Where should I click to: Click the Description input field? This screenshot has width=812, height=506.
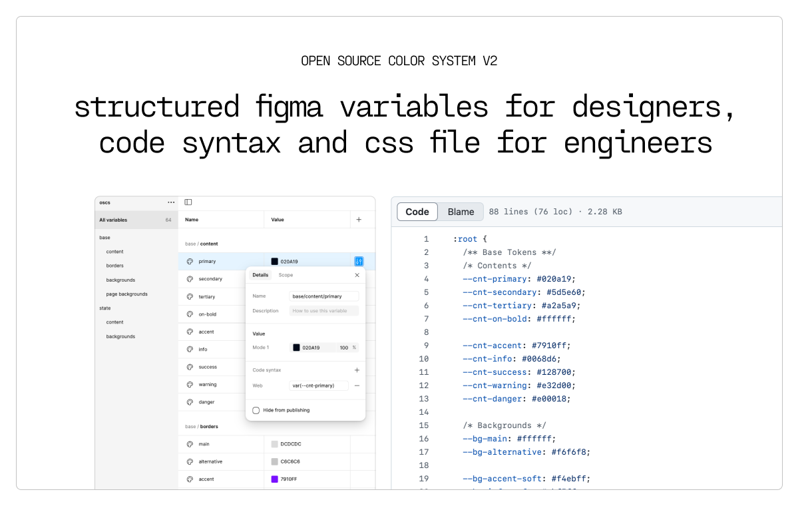click(x=324, y=311)
